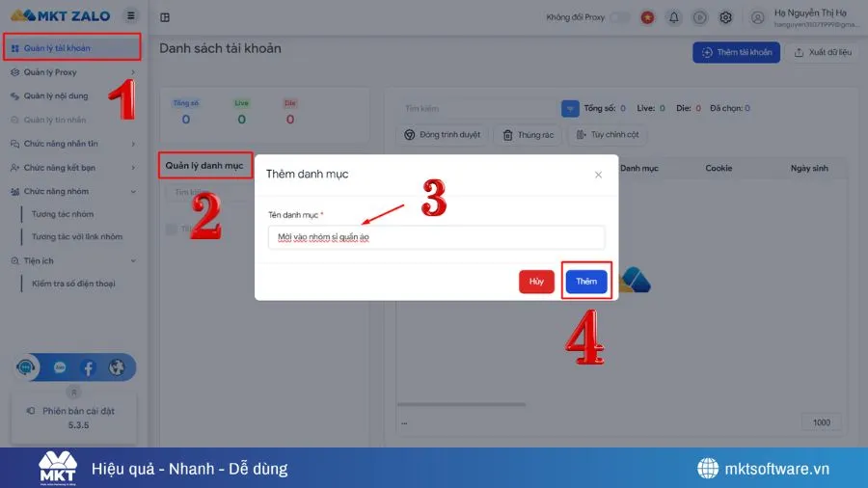This screenshot has height=488, width=868.
Task: Click the play tutorial icon in header
Action: (x=700, y=17)
